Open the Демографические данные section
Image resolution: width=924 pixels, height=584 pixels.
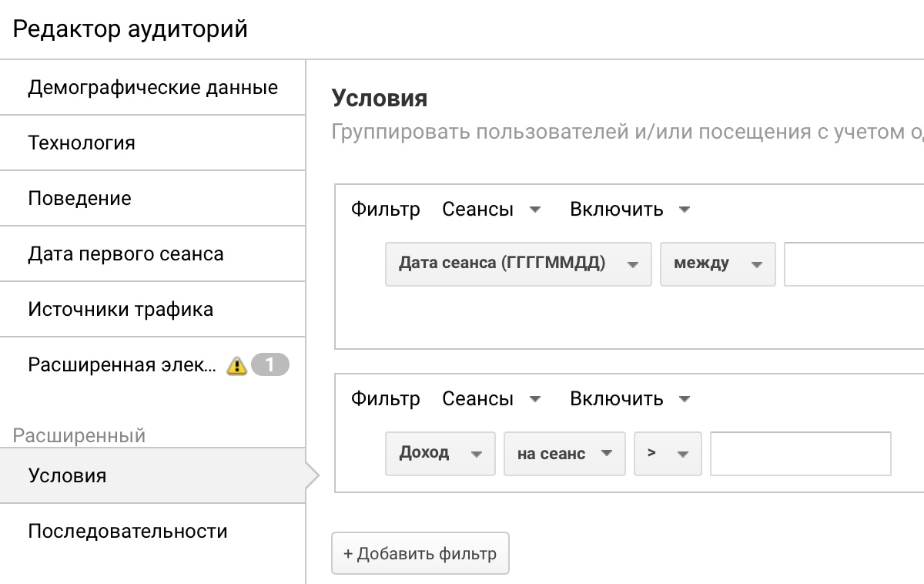pyautogui.click(x=152, y=87)
